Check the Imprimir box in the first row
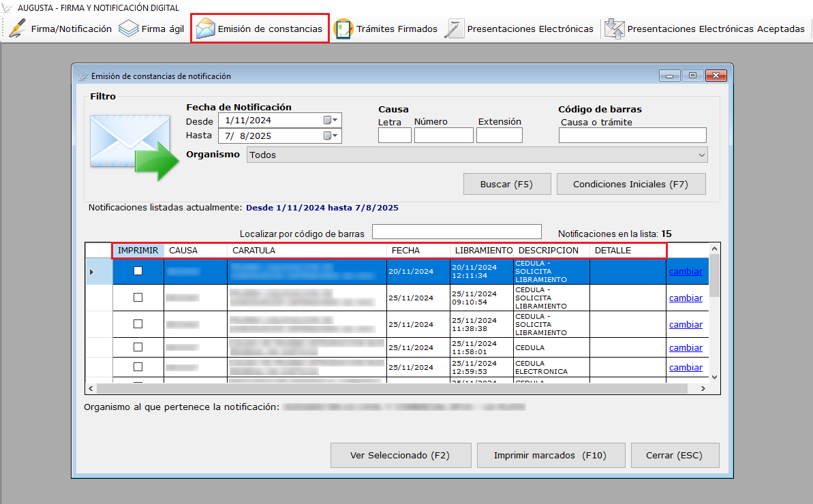813x504 pixels. pos(138,270)
